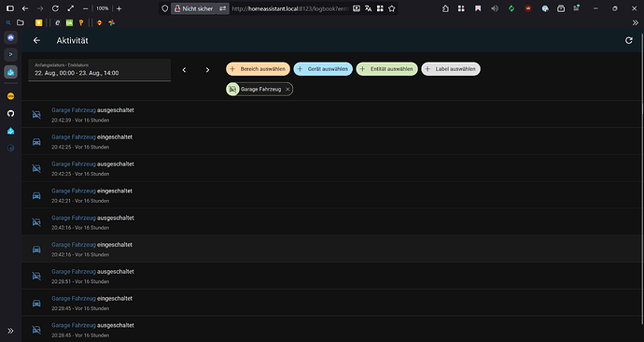Reload the browser page
This screenshot has width=644, height=342.
(55, 8)
